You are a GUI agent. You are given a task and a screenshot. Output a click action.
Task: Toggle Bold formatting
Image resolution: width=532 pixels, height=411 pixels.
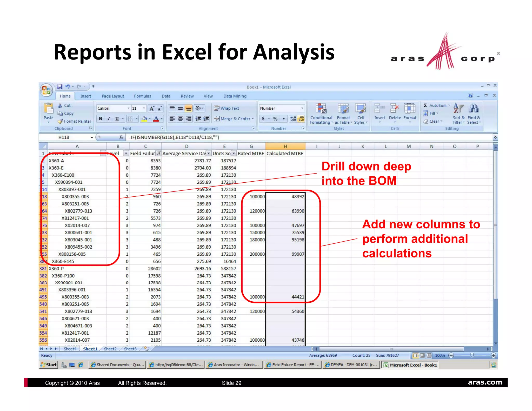(x=101, y=119)
